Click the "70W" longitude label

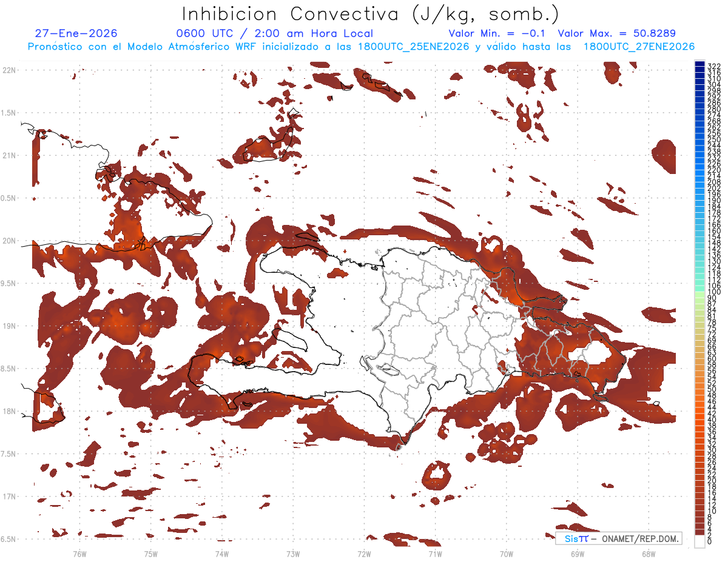click(x=506, y=554)
